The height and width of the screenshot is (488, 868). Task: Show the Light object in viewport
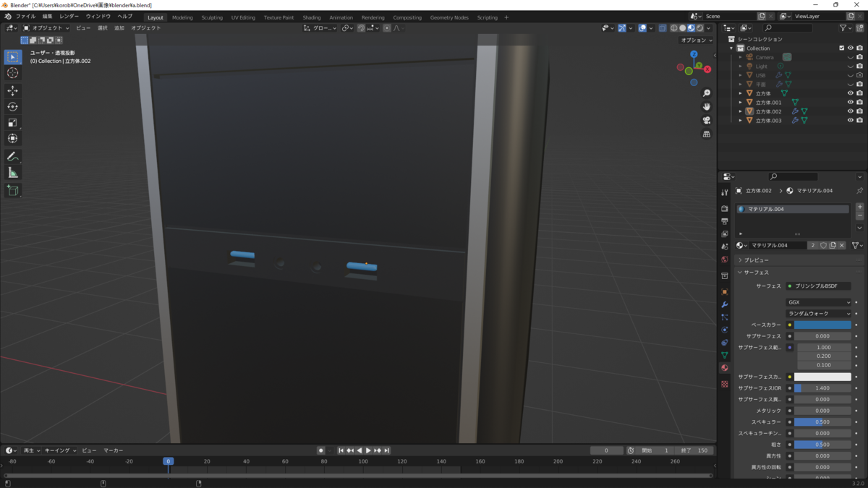point(851,66)
